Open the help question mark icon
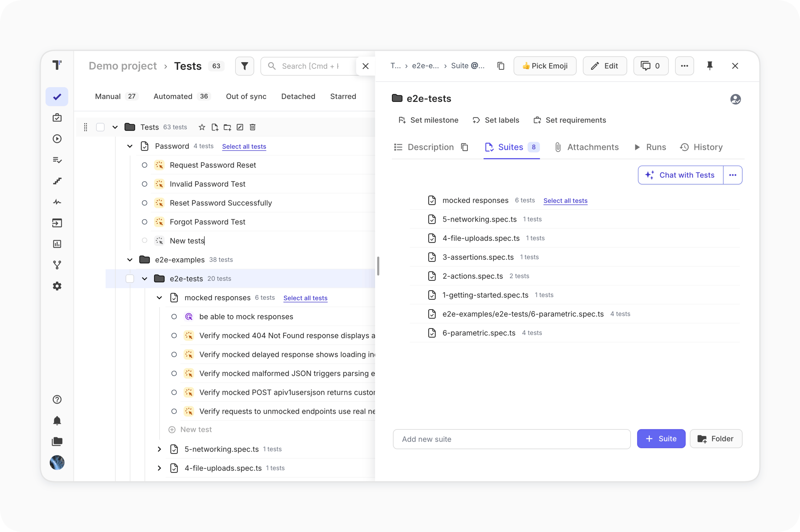 pos(57,399)
